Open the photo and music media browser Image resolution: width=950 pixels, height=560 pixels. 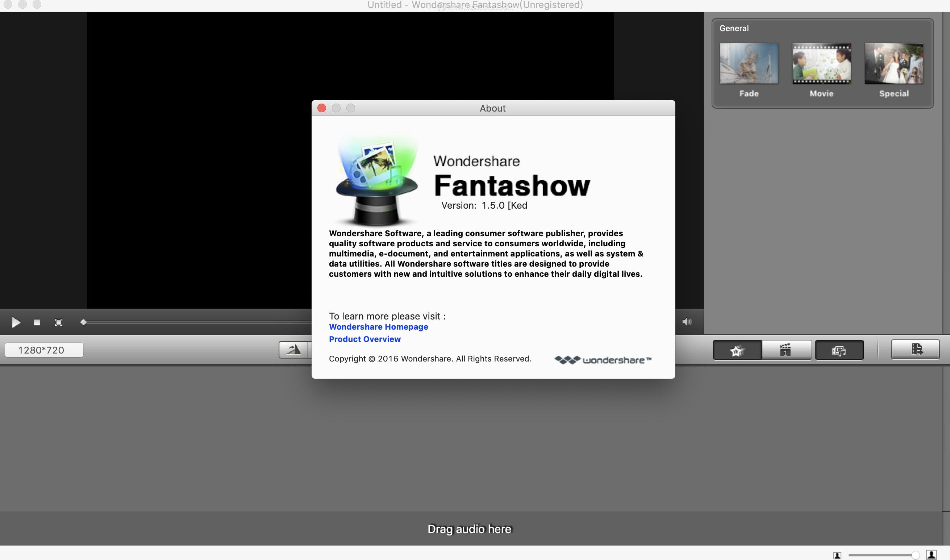click(x=839, y=350)
